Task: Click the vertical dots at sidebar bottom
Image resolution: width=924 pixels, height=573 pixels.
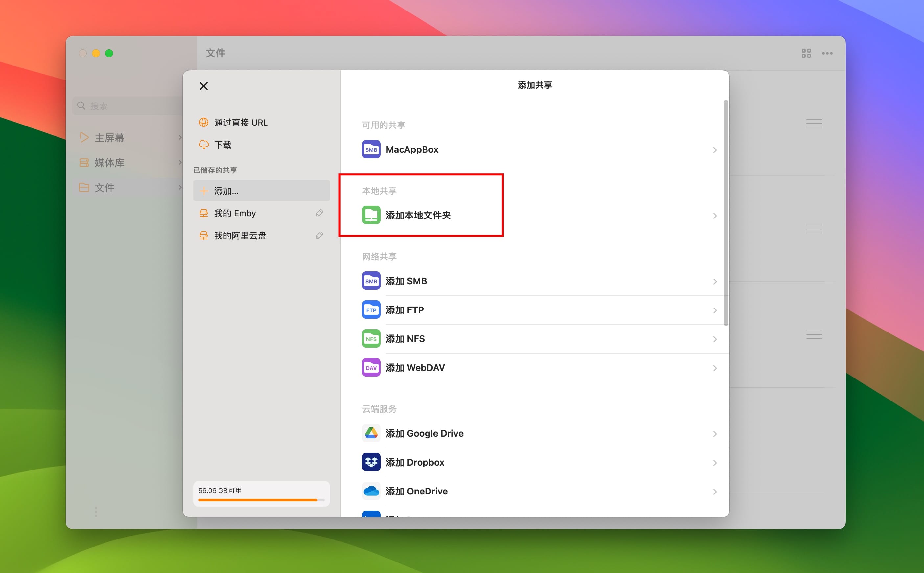Action: (96, 512)
